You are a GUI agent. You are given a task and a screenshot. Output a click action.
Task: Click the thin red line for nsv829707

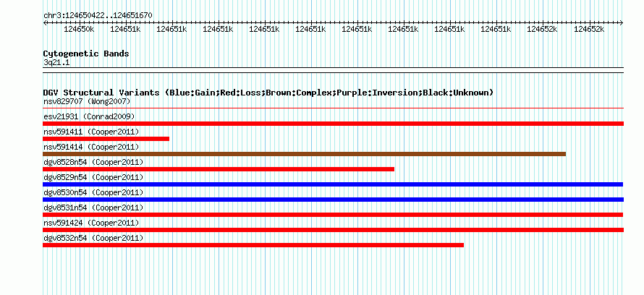coord(333,108)
